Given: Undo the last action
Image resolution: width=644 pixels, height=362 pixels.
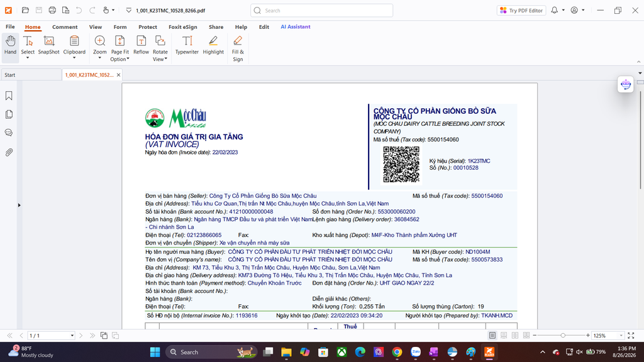Looking at the screenshot, I should [79, 10].
